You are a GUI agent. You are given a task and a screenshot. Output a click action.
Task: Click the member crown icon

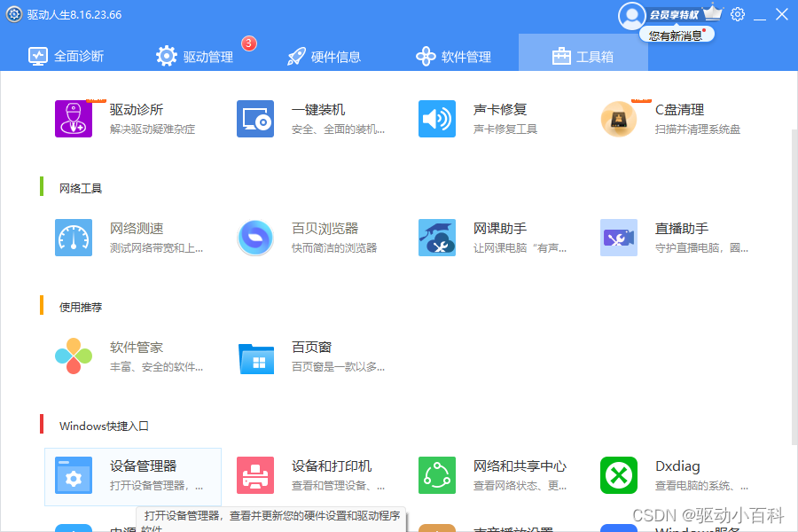713,12
